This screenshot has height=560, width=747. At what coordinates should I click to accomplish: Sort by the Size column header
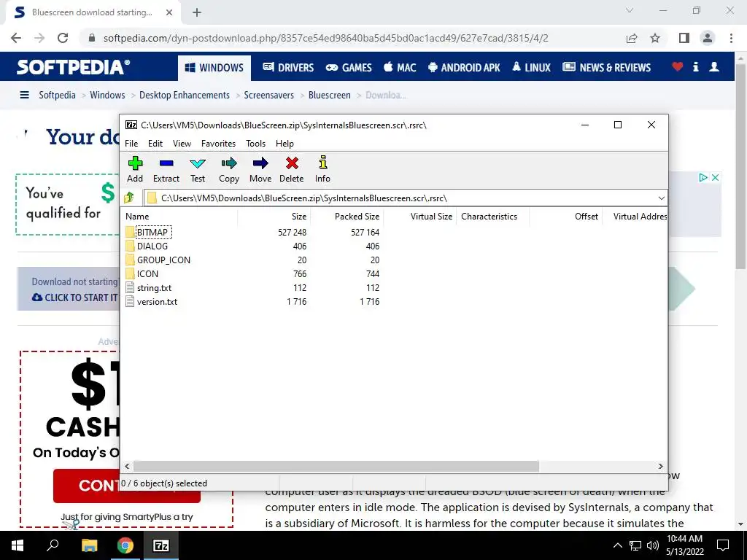point(274,216)
